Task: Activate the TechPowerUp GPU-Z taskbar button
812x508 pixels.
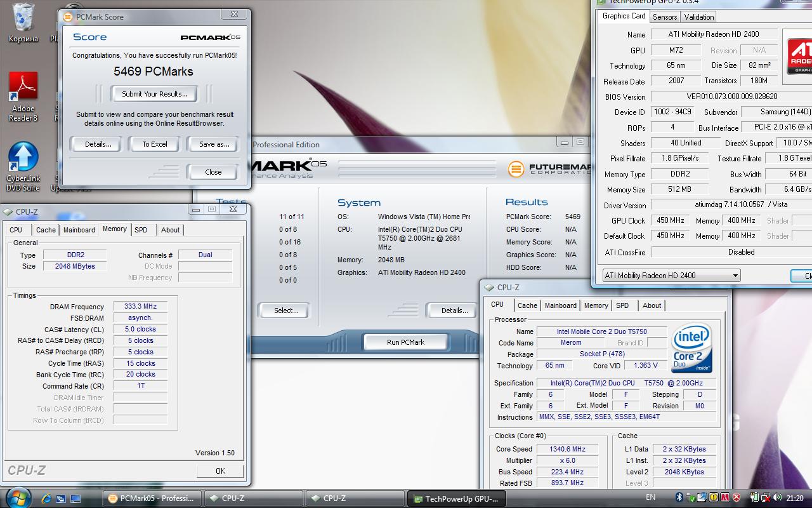Action: coord(457,498)
